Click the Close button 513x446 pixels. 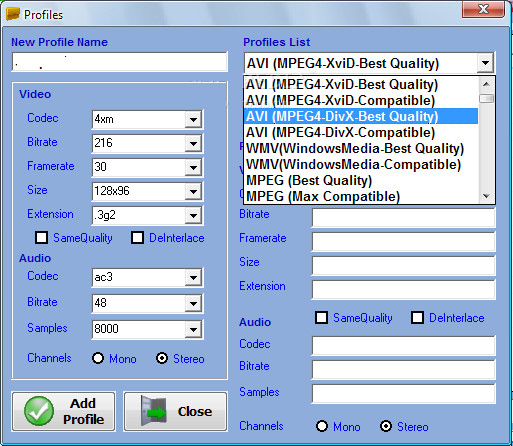point(176,411)
